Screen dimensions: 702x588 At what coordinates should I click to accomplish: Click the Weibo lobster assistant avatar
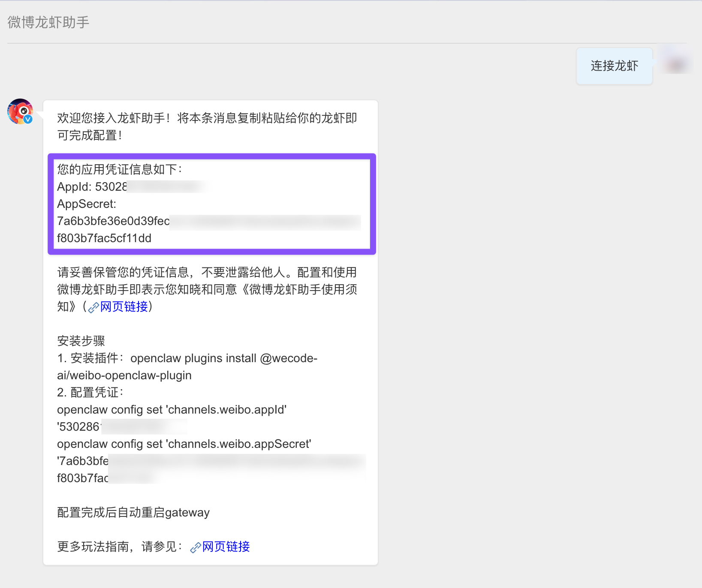coord(20,111)
